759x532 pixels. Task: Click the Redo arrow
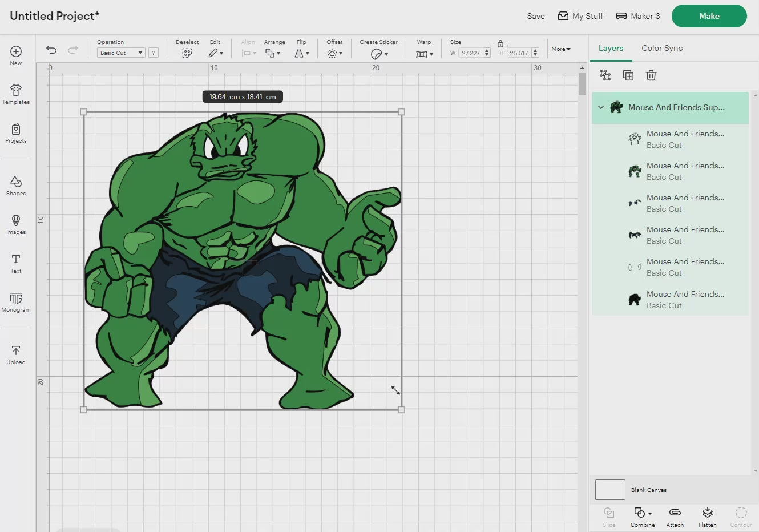73,50
